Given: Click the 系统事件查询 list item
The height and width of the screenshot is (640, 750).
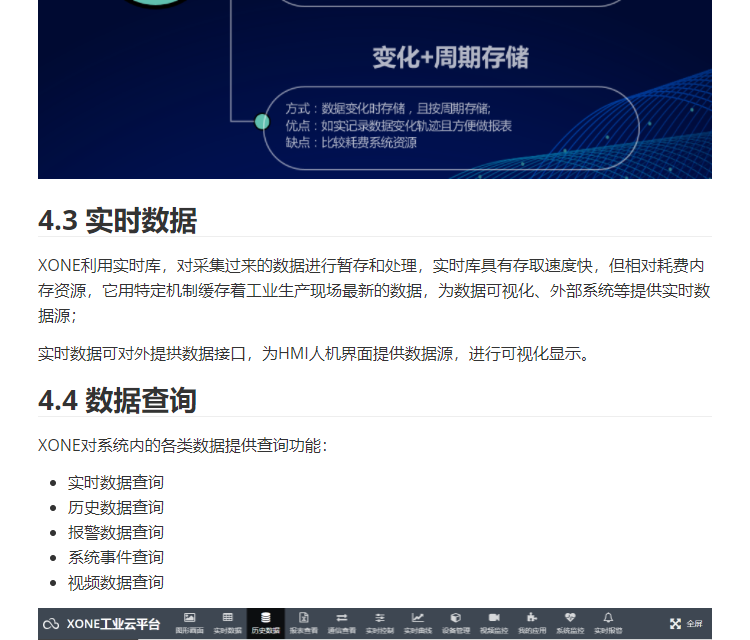Looking at the screenshot, I should coord(116,557).
